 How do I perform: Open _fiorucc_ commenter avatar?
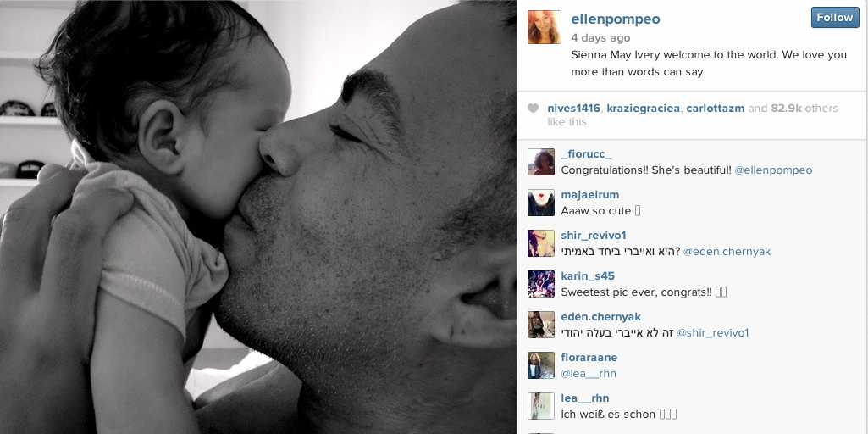click(x=541, y=162)
